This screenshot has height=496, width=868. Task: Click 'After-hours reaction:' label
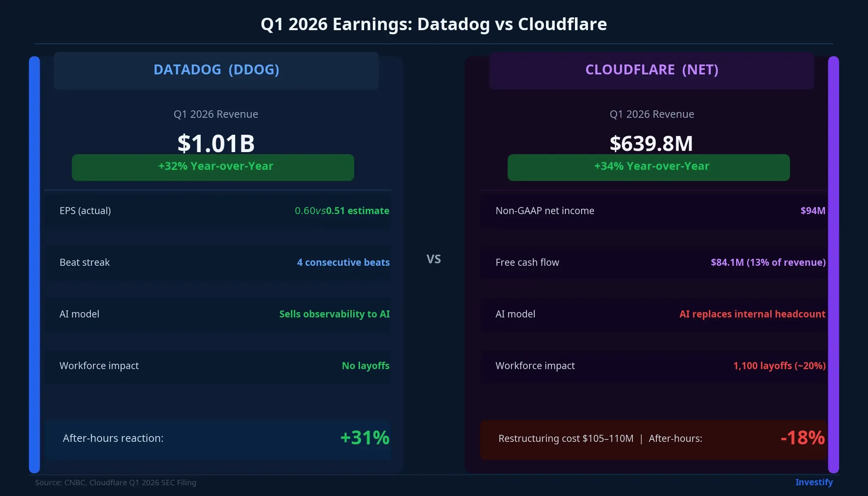coord(113,438)
